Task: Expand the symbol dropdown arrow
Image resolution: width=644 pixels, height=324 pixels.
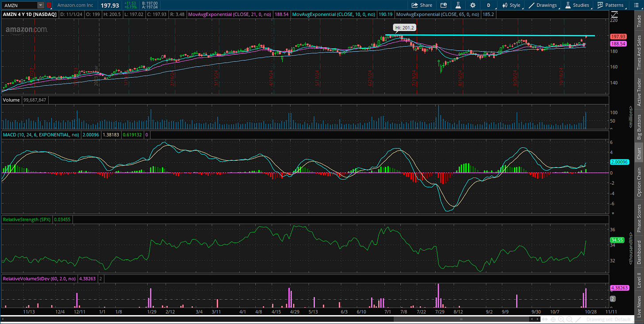Action: click(x=41, y=5)
